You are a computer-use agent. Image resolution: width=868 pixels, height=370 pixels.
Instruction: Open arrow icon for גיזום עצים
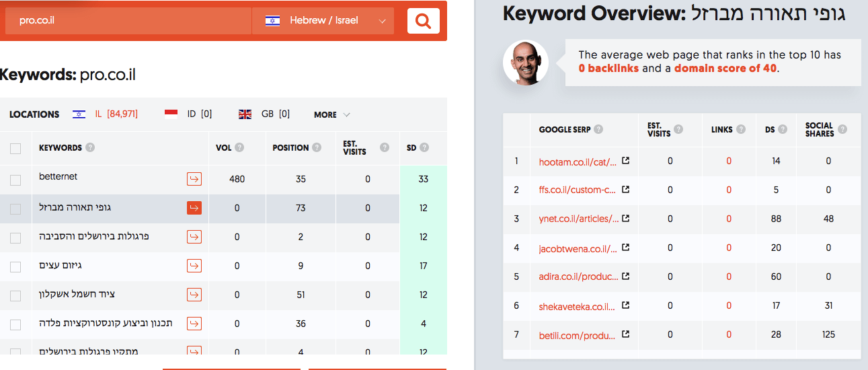tap(194, 266)
